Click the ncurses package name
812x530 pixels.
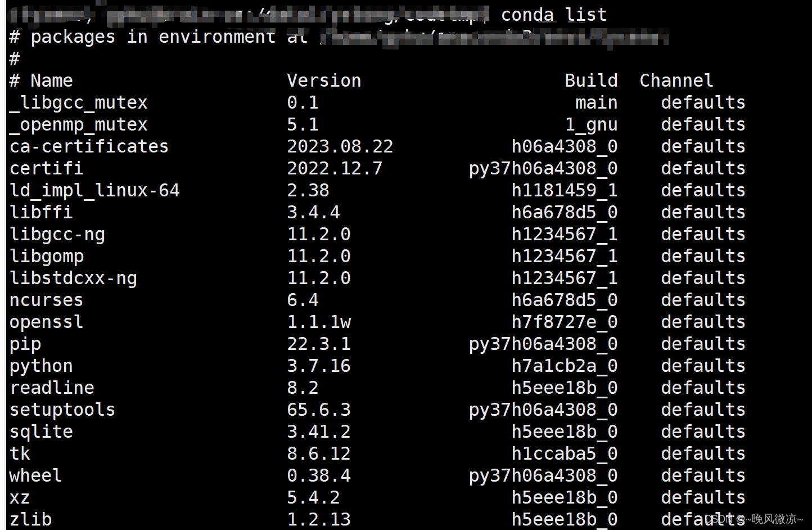coord(47,300)
